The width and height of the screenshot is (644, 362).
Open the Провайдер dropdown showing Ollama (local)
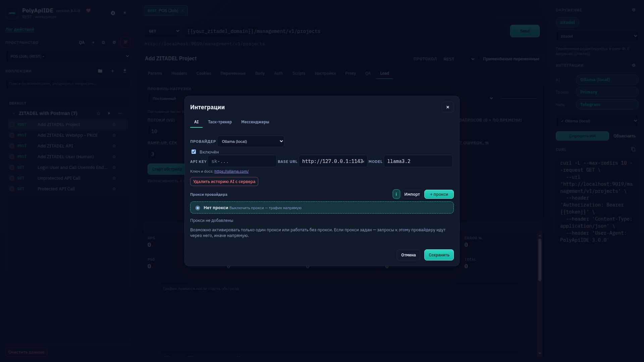click(251, 141)
